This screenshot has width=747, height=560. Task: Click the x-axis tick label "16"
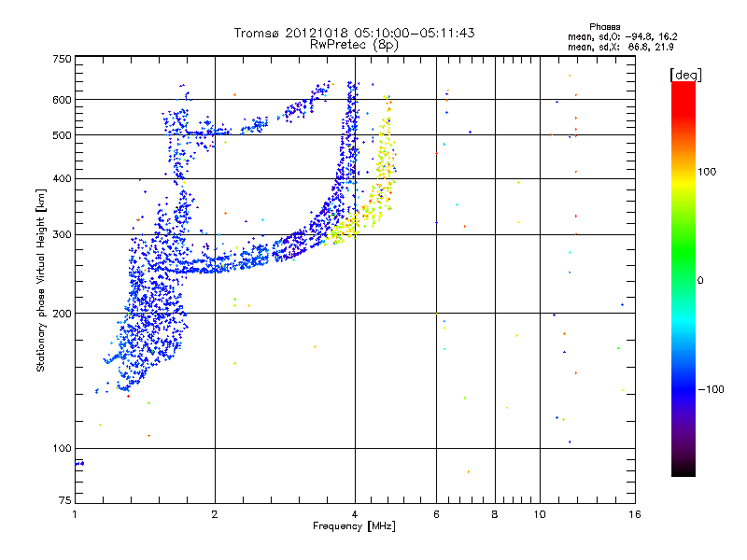coord(635,514)
